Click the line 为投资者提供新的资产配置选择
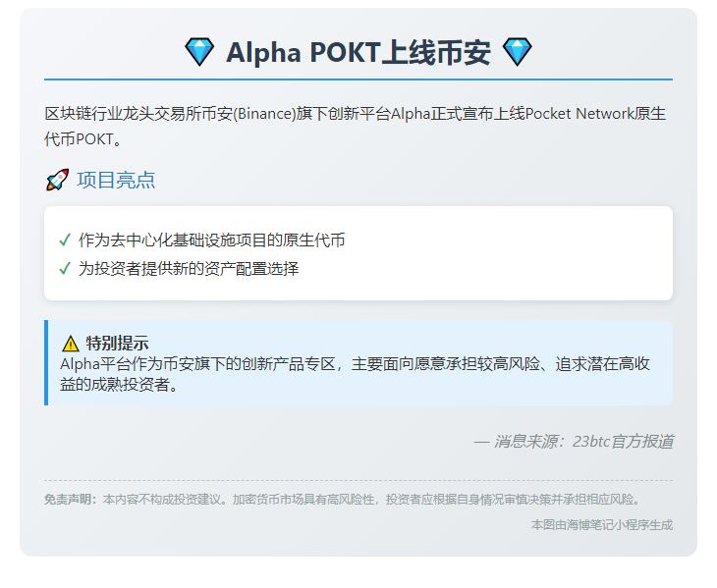Viewport: 717px width, 588px height. pos(189,268)
